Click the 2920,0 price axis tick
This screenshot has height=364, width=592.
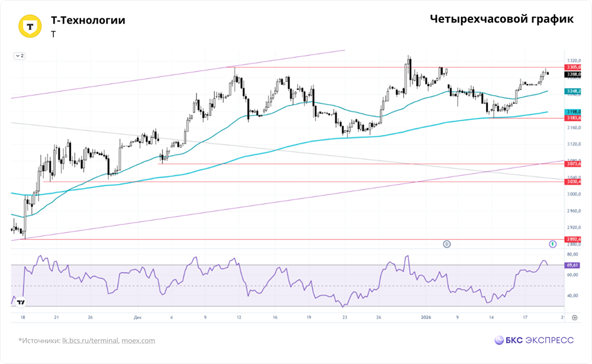click(x=574, y=227)
